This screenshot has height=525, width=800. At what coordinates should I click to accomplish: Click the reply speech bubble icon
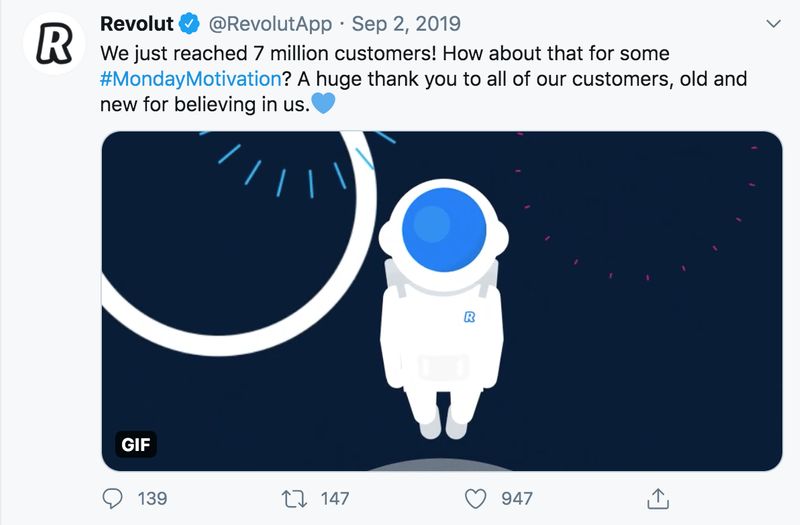[115, 497]
